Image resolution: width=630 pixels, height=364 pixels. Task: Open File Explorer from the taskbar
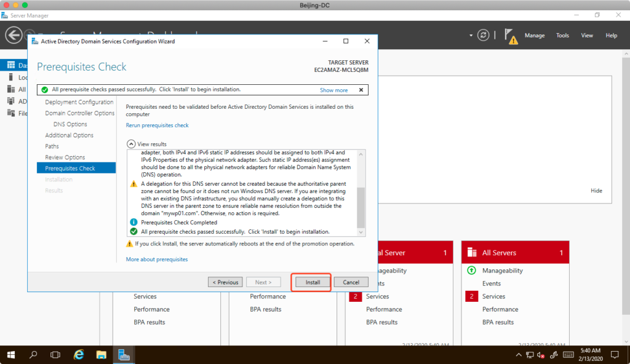point(102,355)
